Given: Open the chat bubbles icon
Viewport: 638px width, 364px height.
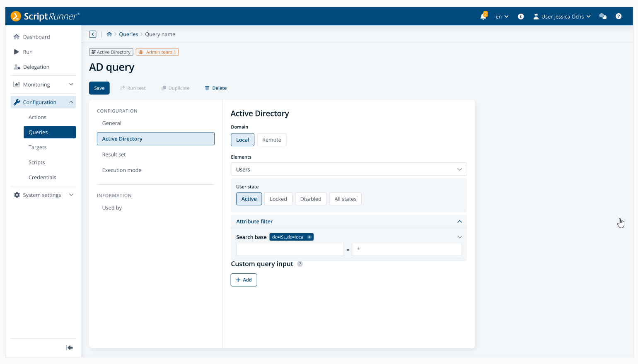Looking at the screenshot, I should click(603, 17).
